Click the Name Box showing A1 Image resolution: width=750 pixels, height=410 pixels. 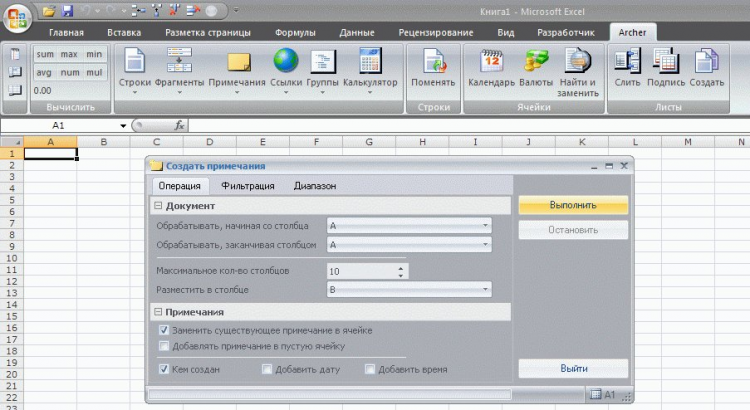tap(58, 125)
